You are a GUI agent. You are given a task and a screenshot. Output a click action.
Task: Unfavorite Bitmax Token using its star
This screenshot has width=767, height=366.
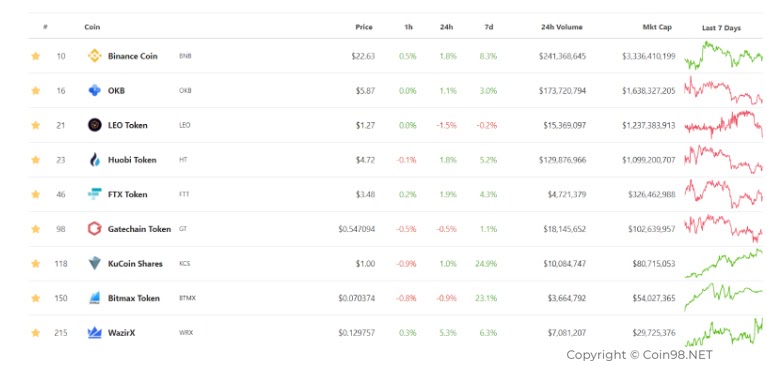[x=36, y=298]
